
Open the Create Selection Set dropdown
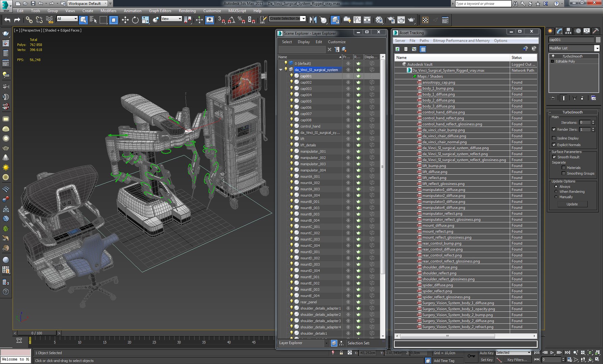coord(287,19)
